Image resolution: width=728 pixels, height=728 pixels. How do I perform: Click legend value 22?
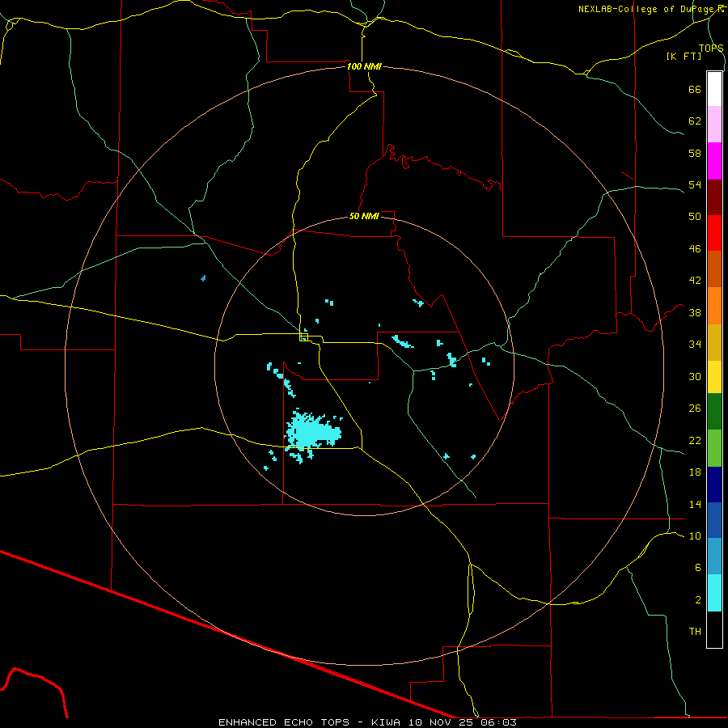(x=695, y=440)
